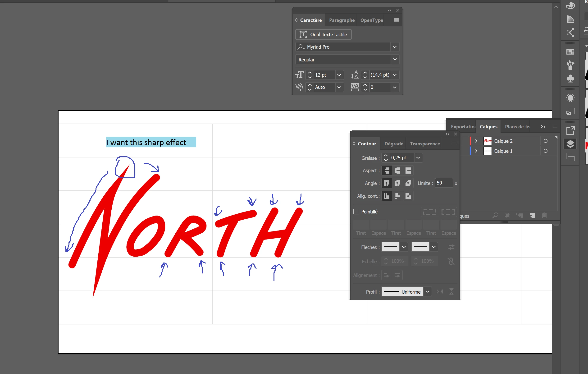The width and height of the screenshot is (588, 374).
Task: Switch to the Paragraphe tab
Action: [x=341, y=20]
